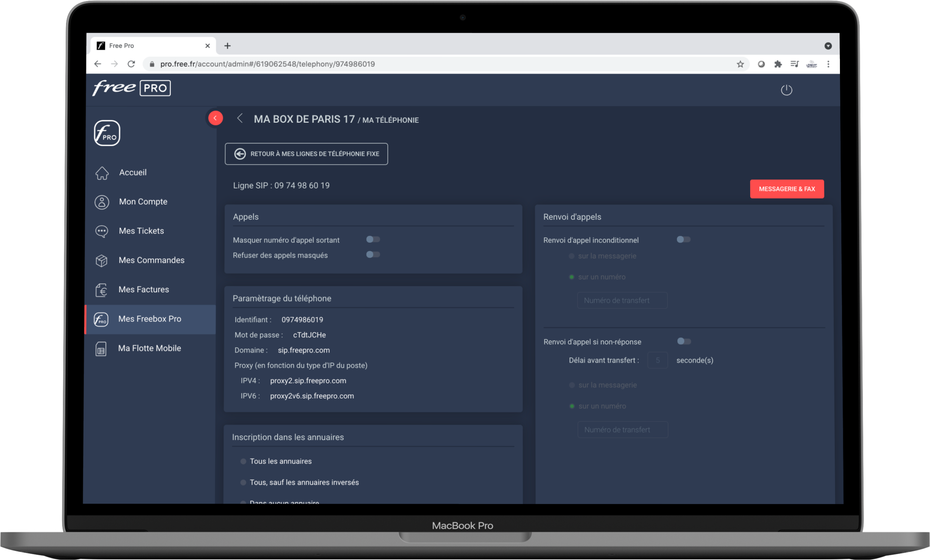
Task: Open Mes Factures euro invoice icon
Action: [101, 290]
